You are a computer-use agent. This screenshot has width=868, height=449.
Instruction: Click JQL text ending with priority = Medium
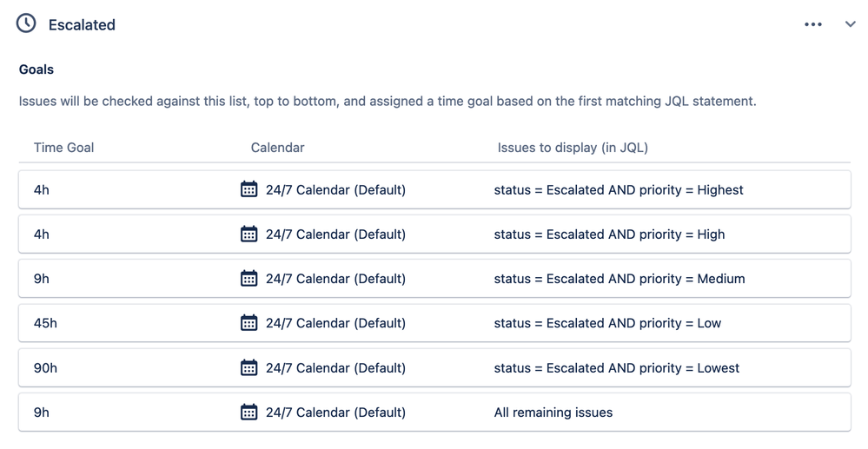coord(620,279)
